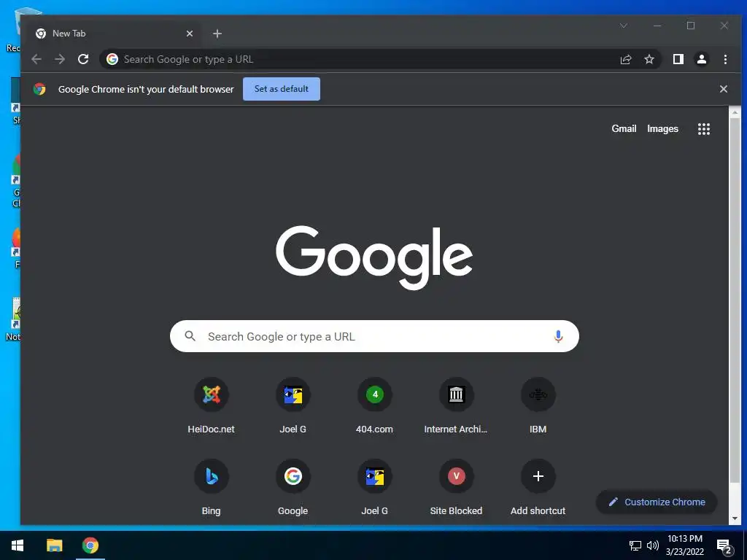The height and width of the screenshot is (560, 747).
Task: Dismiss the default browser infobar
Action: (x=723, y=89)
